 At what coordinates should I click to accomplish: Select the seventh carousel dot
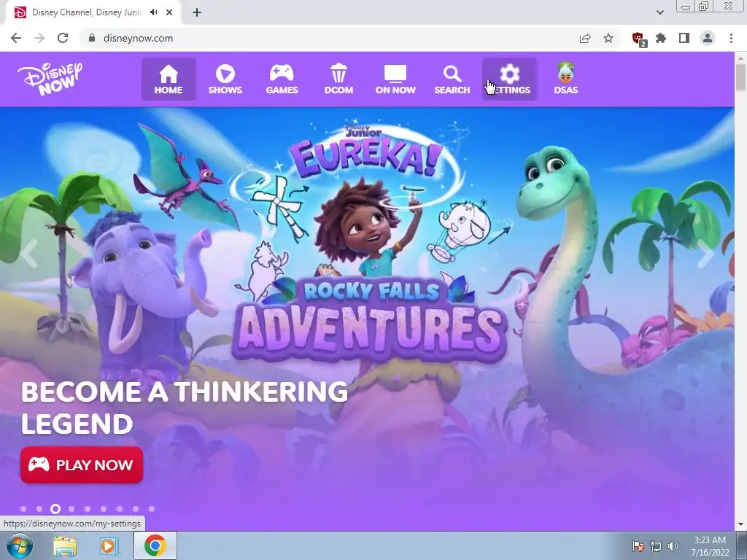(120, 509)
